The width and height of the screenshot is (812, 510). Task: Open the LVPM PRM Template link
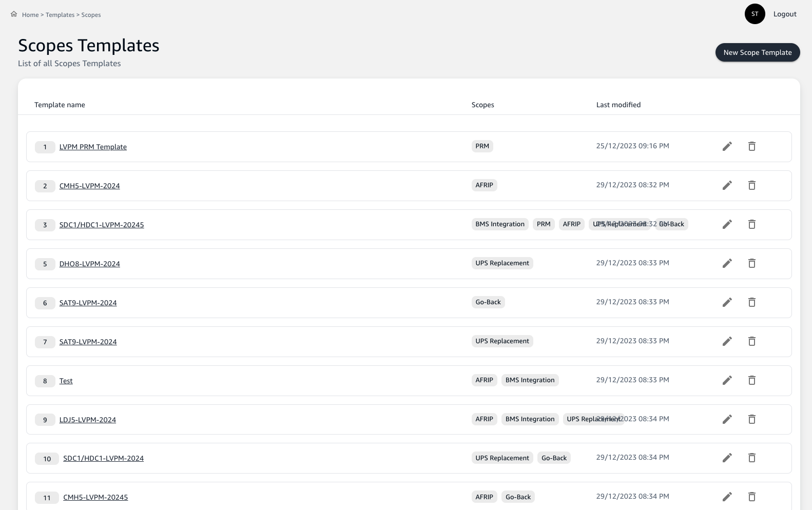coord(93,147)
